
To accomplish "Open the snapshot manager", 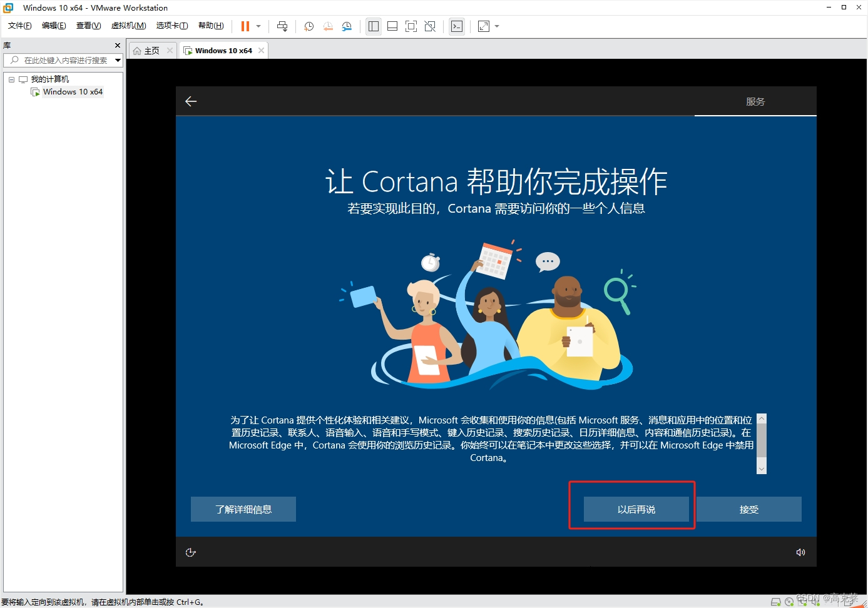I will coord(347,26).
